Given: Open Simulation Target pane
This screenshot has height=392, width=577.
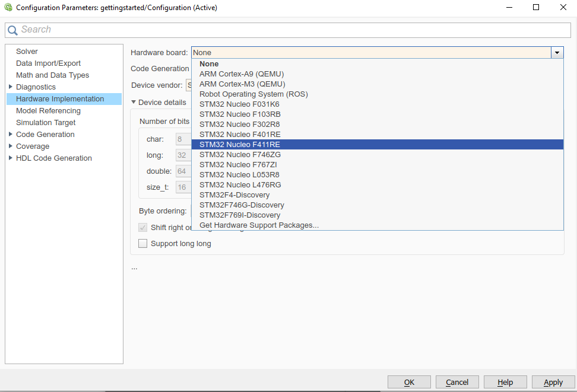Looking at the screenshot, I should [x=46, y=122].
